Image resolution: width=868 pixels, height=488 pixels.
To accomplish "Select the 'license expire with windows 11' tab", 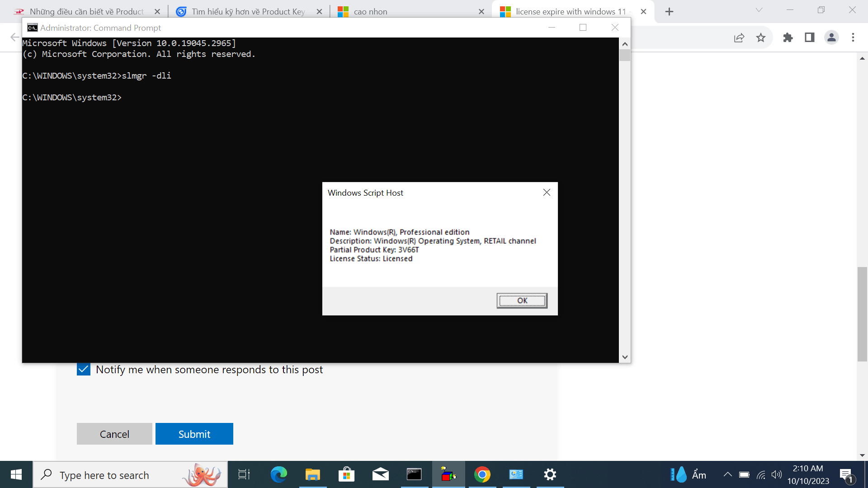I will point(571,12).
